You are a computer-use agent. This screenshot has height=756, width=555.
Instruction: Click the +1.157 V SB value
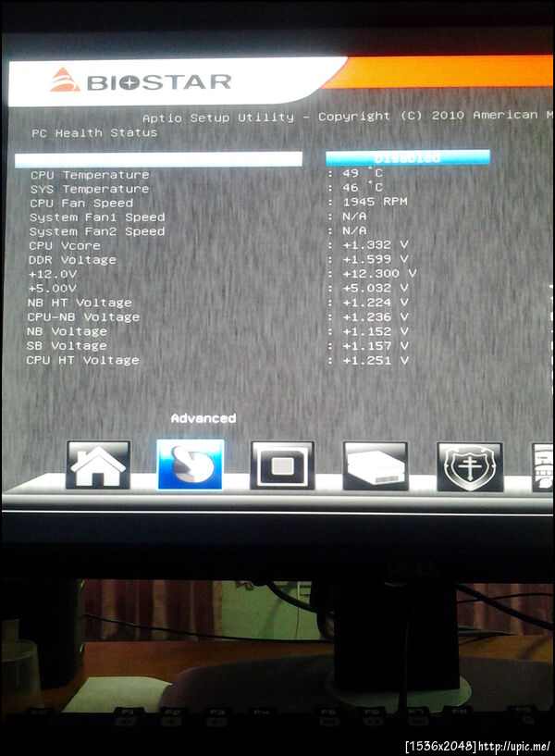coord(376,346)
